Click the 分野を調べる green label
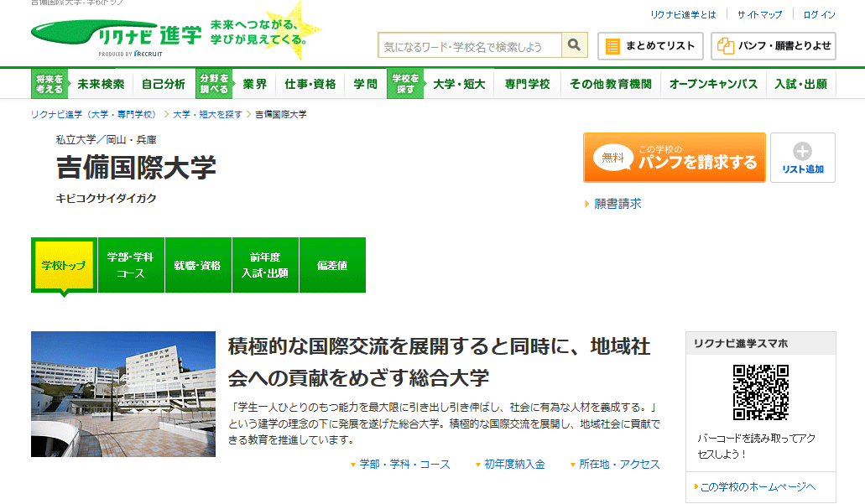Viewport: 865px width, 504px height. tap(214, 84)
